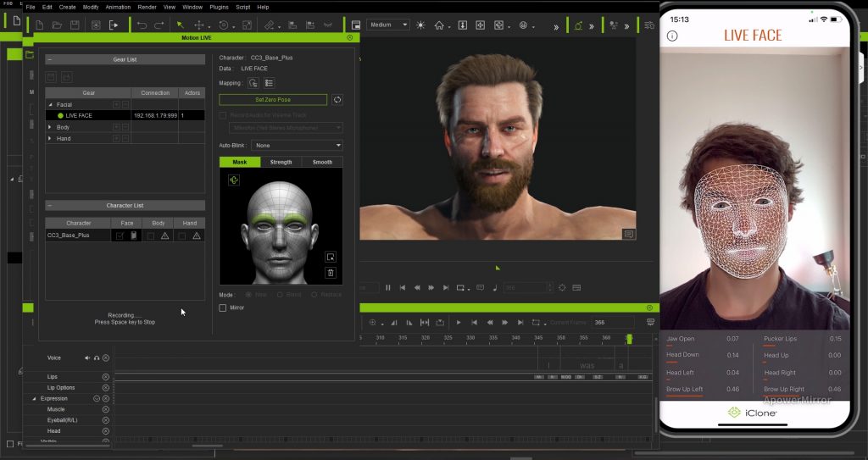868x460 pixels.
Task: Click the Export arrow icon in toolbar
Action: click(114, 25)
